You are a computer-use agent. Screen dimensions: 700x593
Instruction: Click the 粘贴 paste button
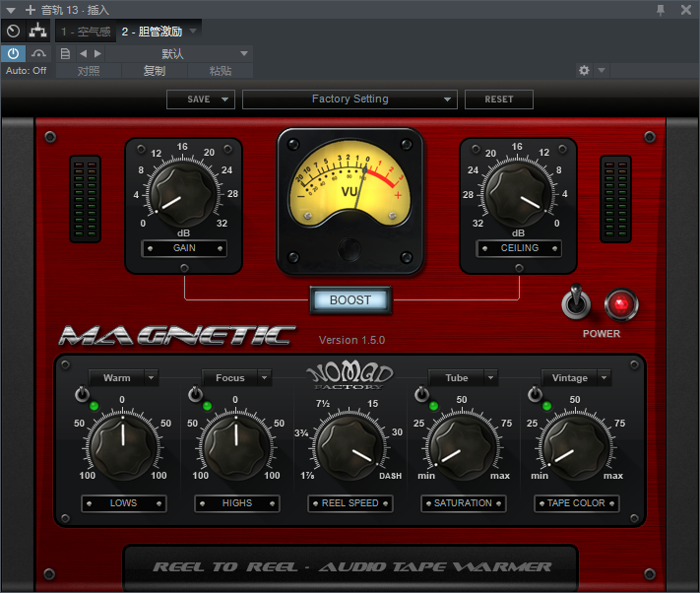(221, 71)
